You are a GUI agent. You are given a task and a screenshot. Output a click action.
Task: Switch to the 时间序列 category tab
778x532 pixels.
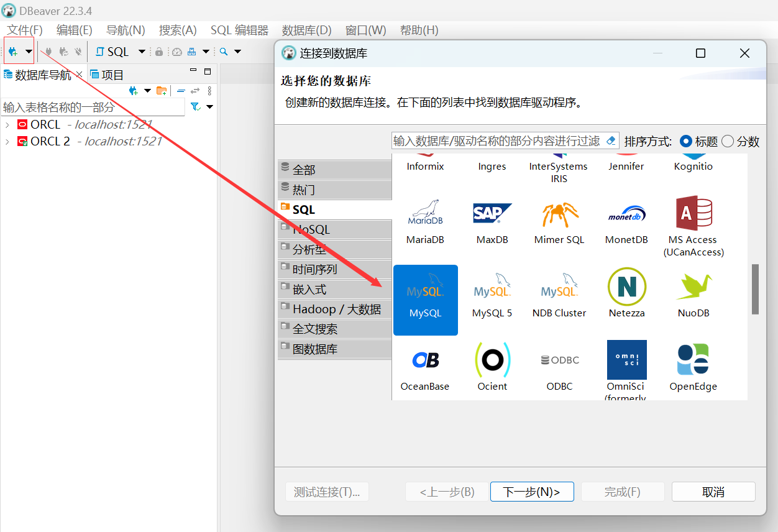334,269
